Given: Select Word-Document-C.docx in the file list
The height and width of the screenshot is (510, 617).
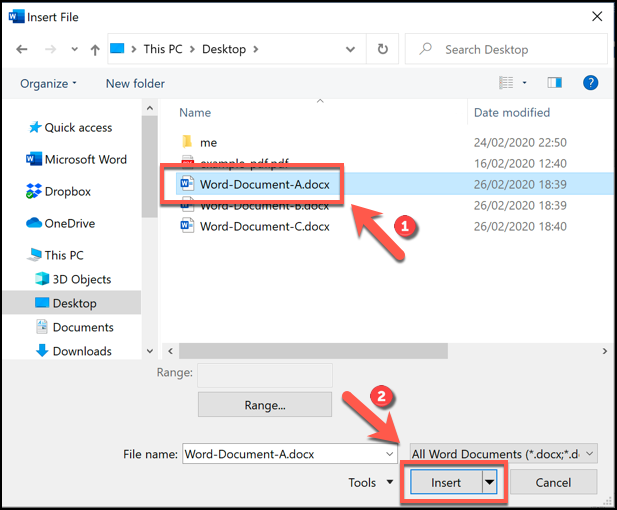Looking at the screenshot, I should (264, 226).
